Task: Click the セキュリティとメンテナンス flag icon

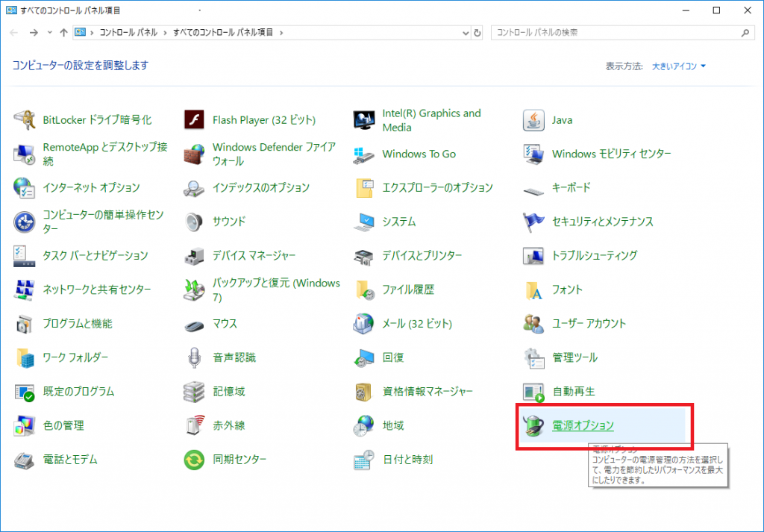Action: click(533, 222)
